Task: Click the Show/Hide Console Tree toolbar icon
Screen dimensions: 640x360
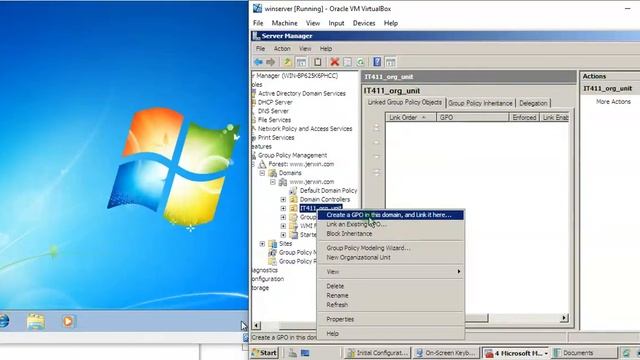Action: pyautogui.click(x=301, y=62)
